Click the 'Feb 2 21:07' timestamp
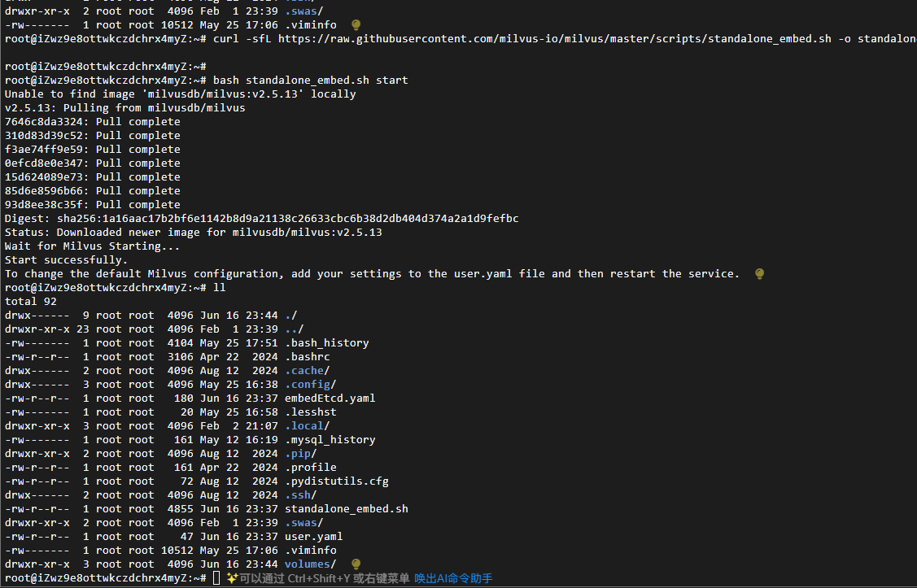Image resolution: width=917 pixels, height=588 pixels. coord(239,426)
